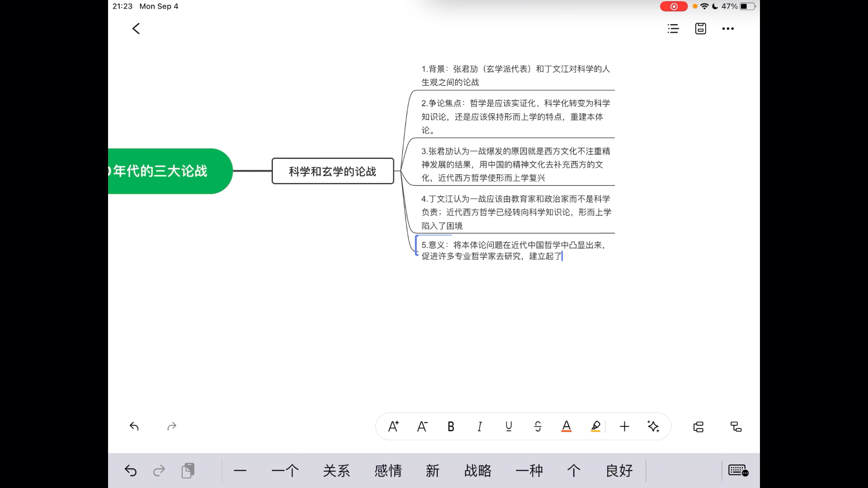
Task: Tap the plus insert icon
Action: [x=624, y=426]
